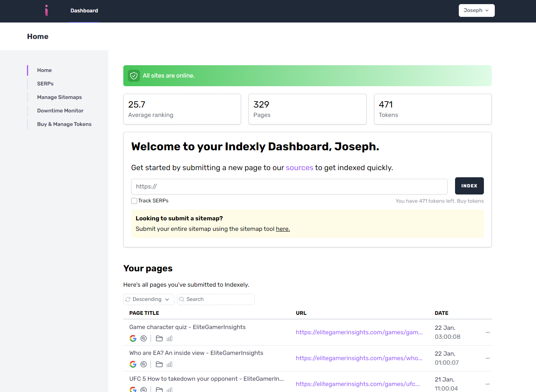Open bar chart icon for Game character quiz row
536x392 pixels.
point(169,338)
